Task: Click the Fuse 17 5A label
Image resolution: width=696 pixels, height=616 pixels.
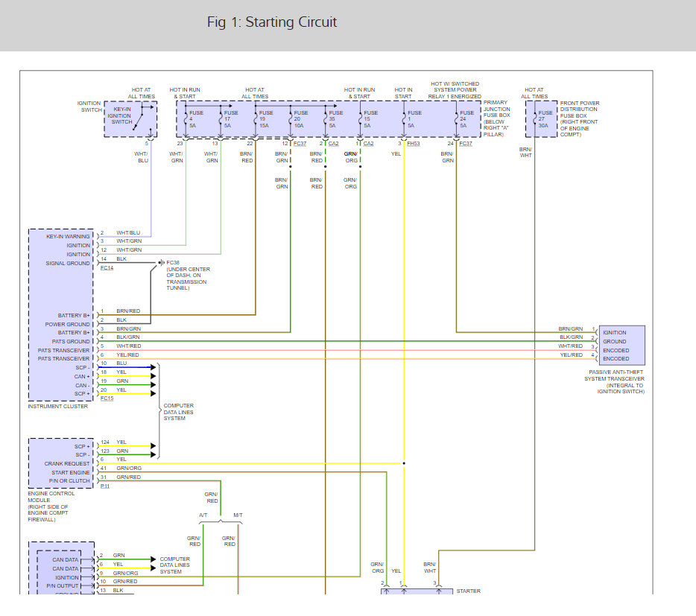Action: [231, 119]
